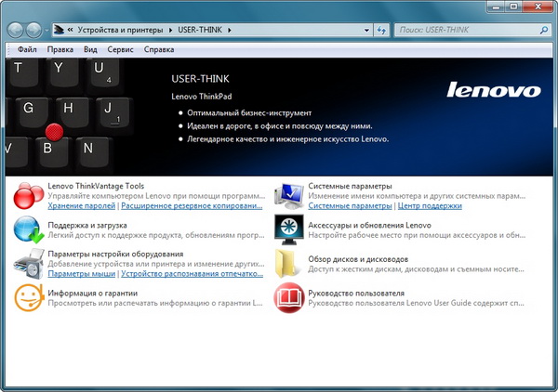Open the Руководство пользователя red book icon

pos(288,297)
